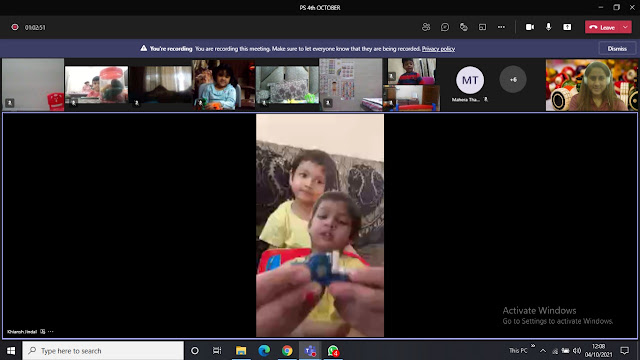Select the thumbnail with red bag
This screenshot has width=640, height=360.
pos(33,85)
